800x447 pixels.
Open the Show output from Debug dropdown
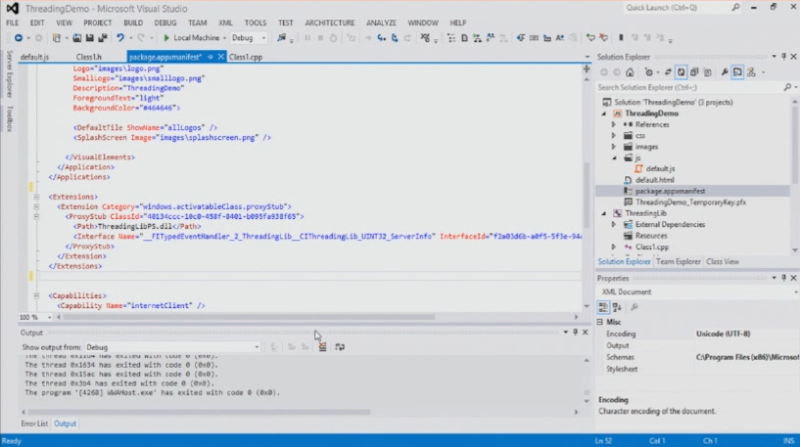pos(257,347)
